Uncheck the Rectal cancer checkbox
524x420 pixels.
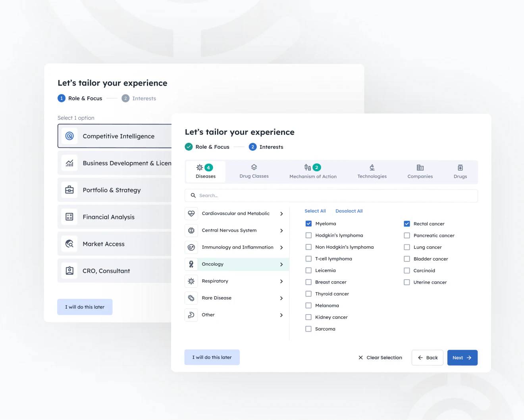point(407,224)
